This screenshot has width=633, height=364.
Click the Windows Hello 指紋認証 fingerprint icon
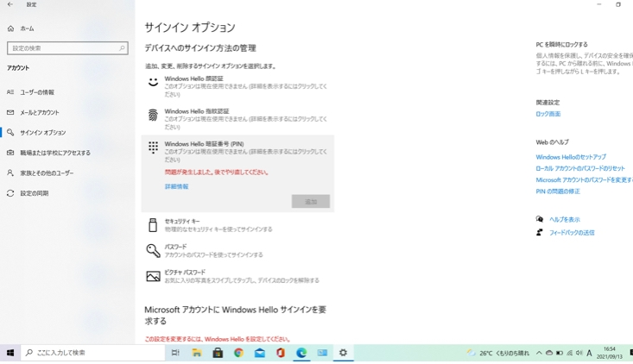pyautogui.click(x=153, y=115)
